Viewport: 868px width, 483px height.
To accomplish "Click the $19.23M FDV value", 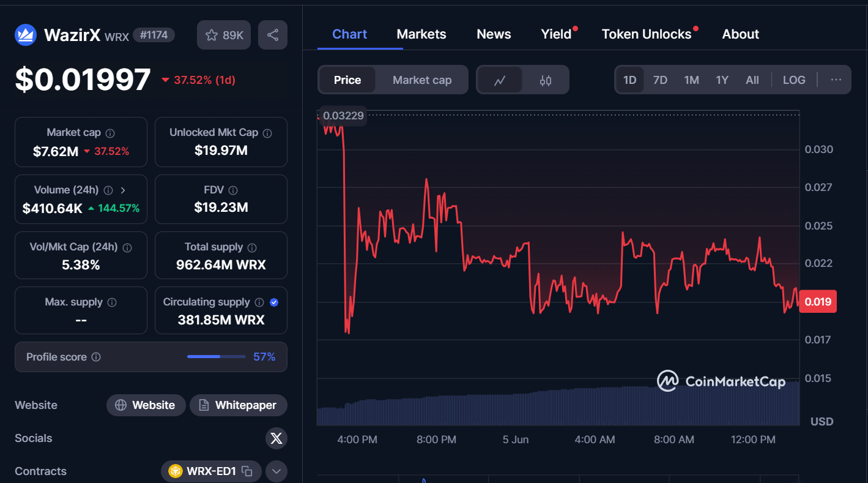I will pos(221,208).
